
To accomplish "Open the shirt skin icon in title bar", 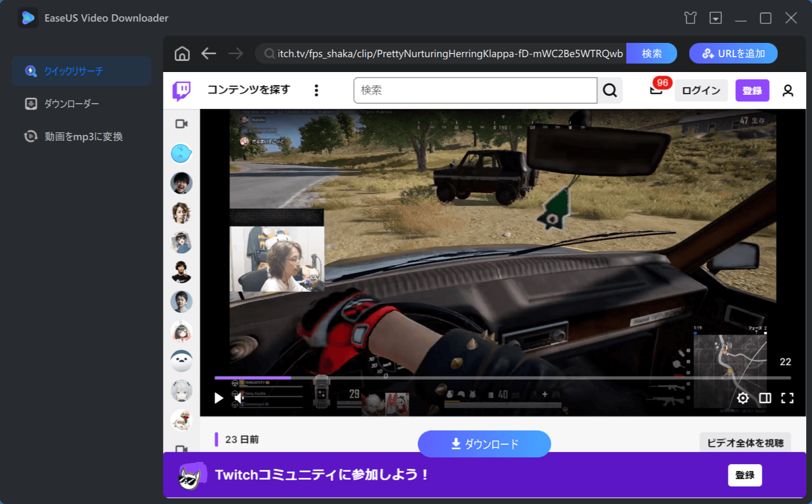I will [x=690, y=18].
